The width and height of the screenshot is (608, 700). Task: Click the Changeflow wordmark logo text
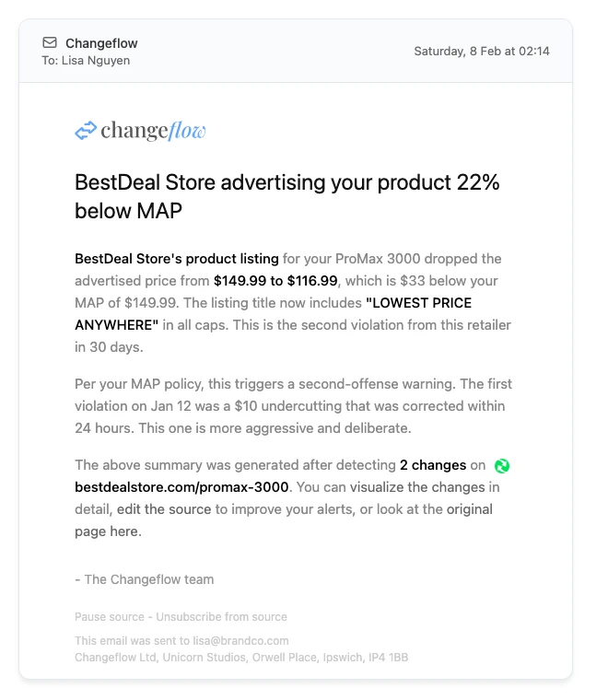coord(153,131)
